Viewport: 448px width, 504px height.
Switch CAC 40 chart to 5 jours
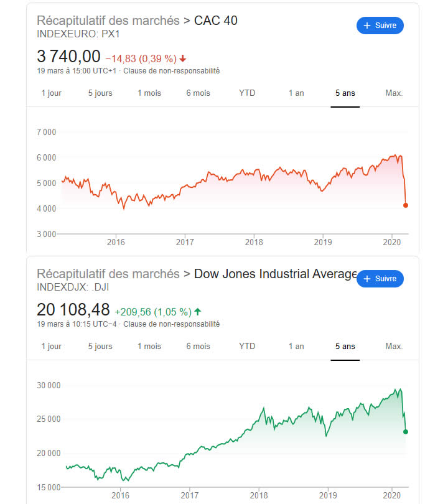click(100, 93)
